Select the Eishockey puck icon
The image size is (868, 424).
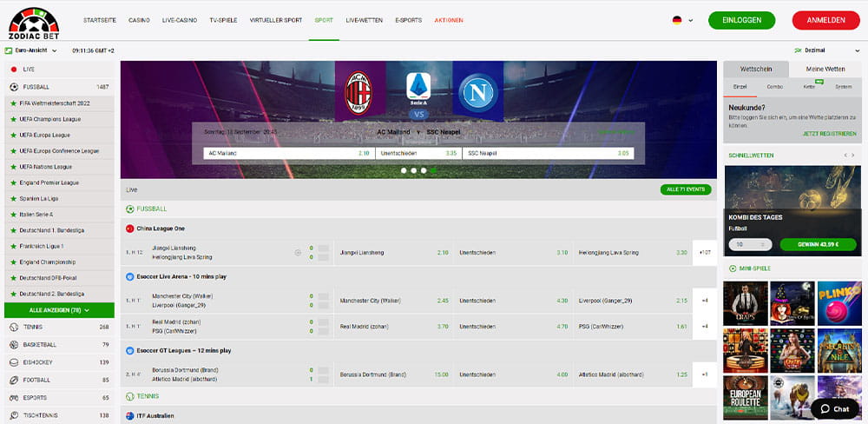point(14,362)
